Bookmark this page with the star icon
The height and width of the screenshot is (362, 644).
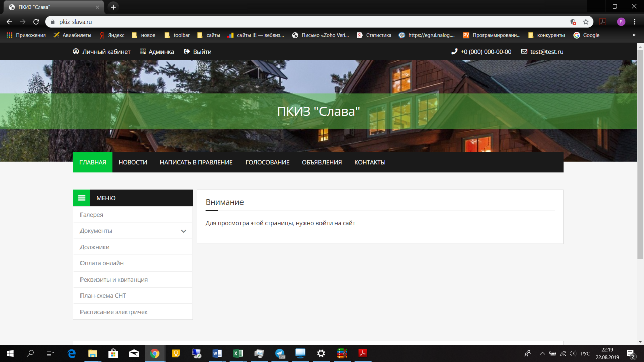click(x=586, y=22)
